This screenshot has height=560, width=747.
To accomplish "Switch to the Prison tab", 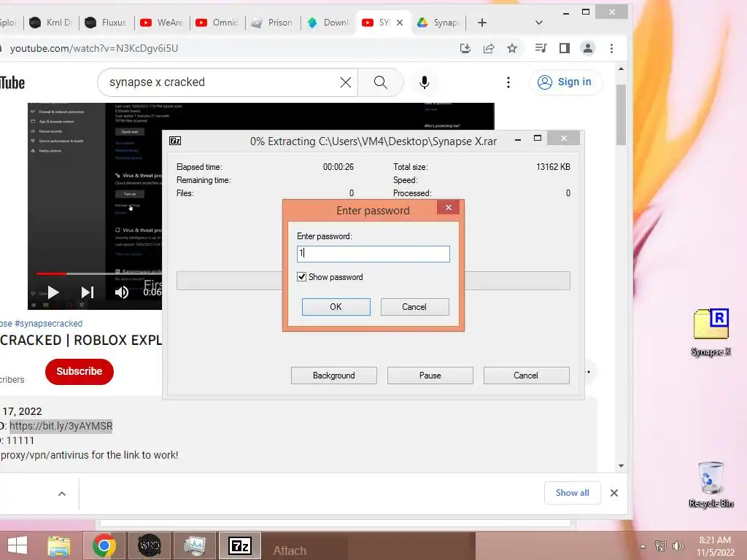I will 273,23.
